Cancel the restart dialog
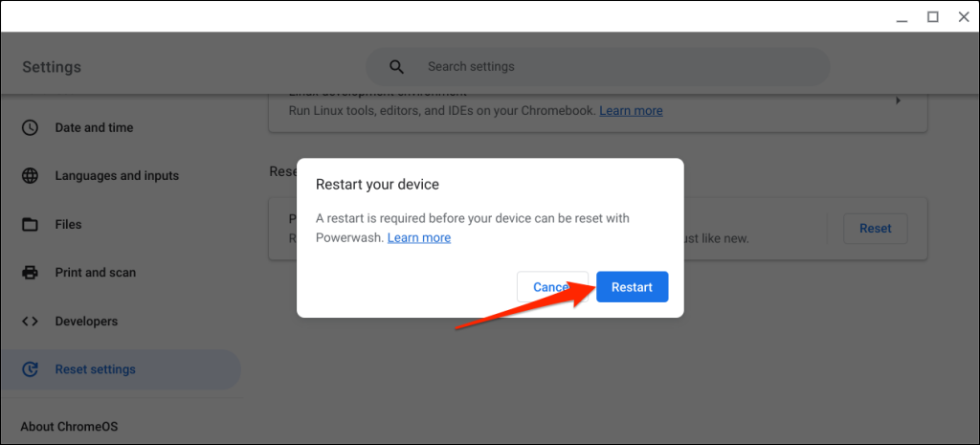 click(549, 287)
